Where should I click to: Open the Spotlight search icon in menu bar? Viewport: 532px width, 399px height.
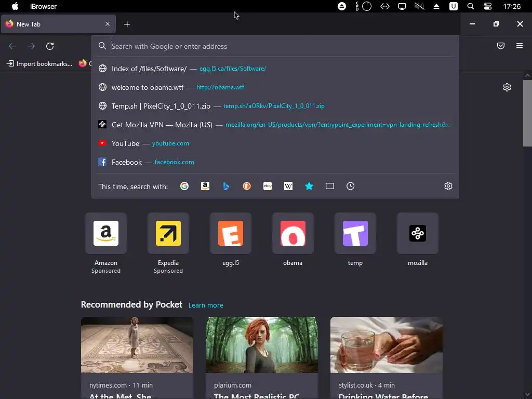pyautogui.click(x=471, y=6)
